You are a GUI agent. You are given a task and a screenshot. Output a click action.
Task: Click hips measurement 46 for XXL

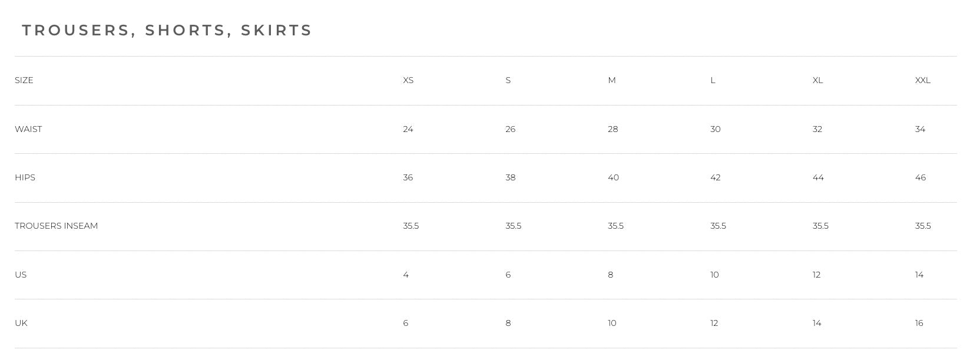click(x=921, y=177)
